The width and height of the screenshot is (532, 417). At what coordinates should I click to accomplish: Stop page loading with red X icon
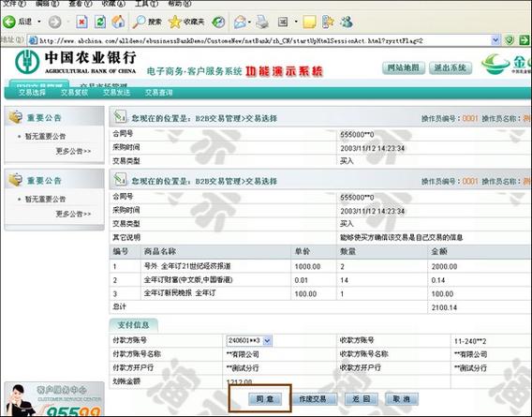point(81,22)
